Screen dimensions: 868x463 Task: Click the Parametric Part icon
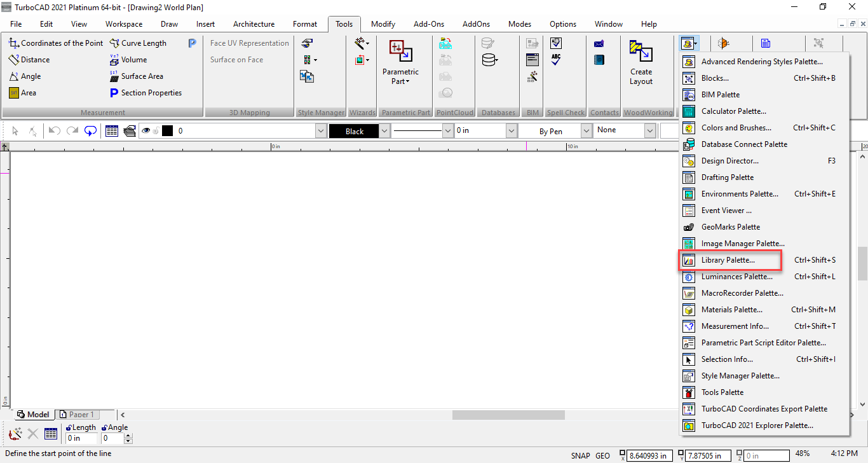click(400, 51)
